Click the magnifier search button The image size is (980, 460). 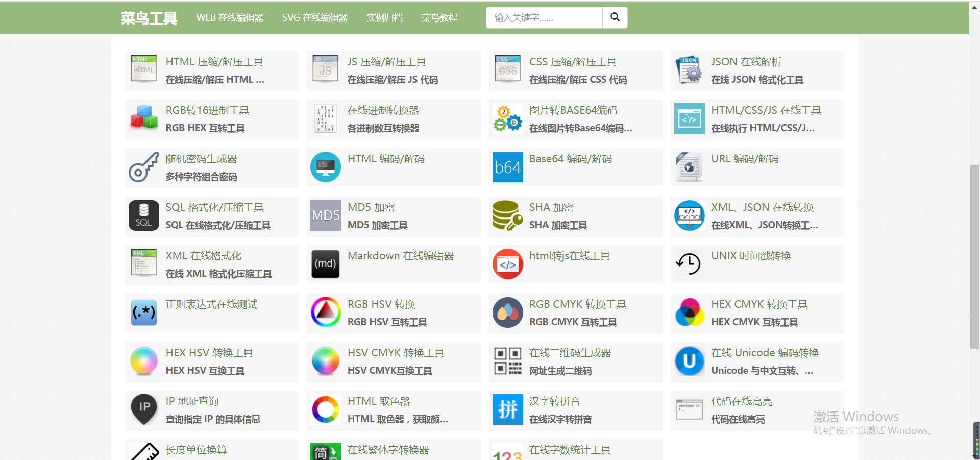(x=615, y=18)
